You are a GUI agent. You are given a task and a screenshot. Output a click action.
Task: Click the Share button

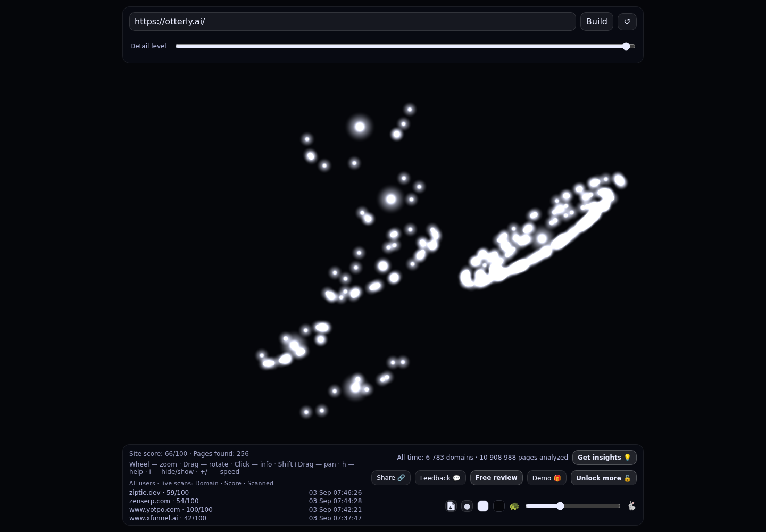(390, 478)
